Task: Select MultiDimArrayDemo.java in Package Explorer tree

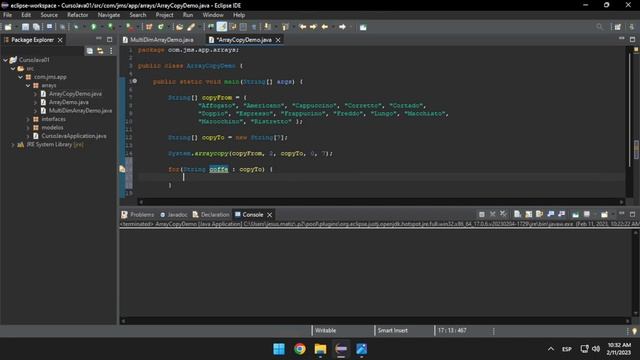Action: [80, 111]
